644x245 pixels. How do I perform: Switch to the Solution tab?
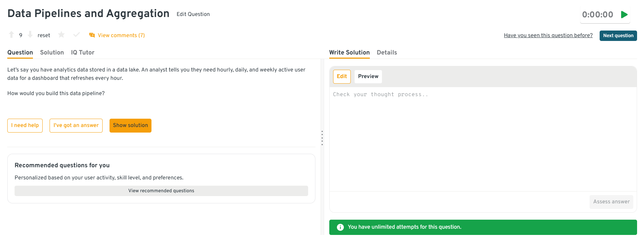[52, 52]
